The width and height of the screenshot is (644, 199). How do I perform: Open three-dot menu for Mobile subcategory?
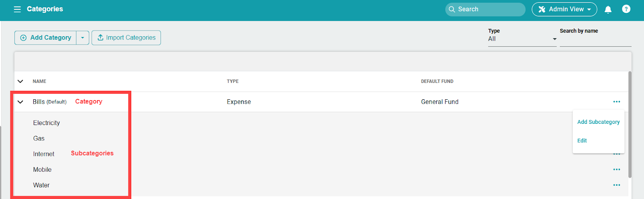[616, 170]
